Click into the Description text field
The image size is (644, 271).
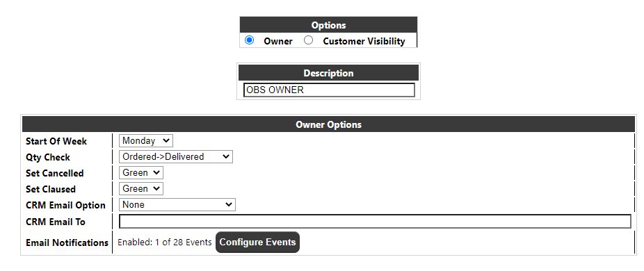click(329, 90)
